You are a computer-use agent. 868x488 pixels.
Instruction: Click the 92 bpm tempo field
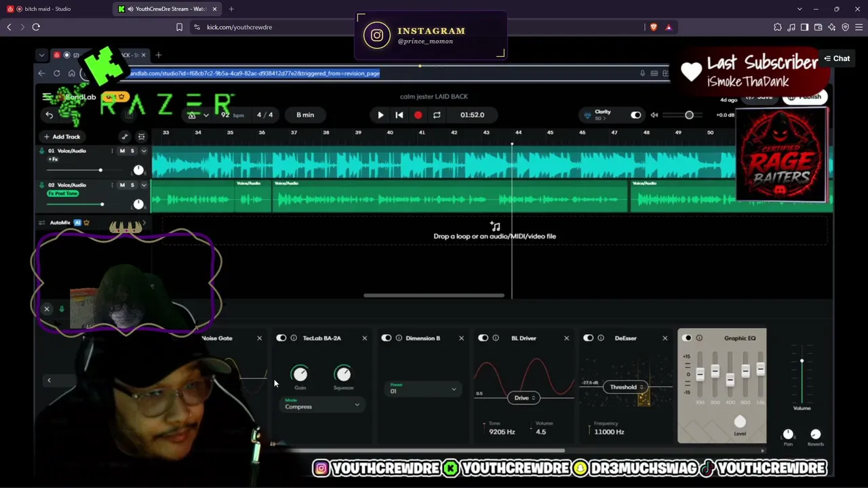[x=232, y=115]
